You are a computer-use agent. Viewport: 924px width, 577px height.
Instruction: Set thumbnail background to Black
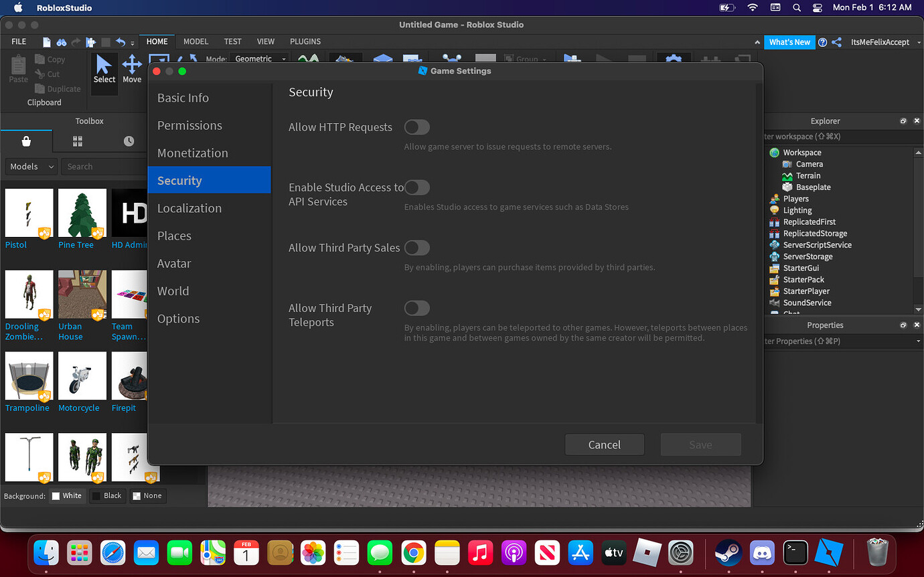[x=106, y=495]
